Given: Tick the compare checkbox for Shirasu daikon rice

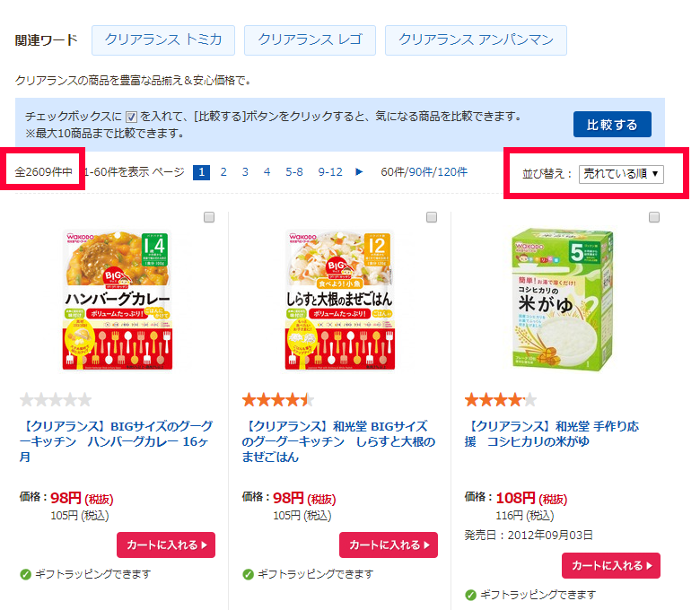Looking at the screenshot, I should coord(432,217).
